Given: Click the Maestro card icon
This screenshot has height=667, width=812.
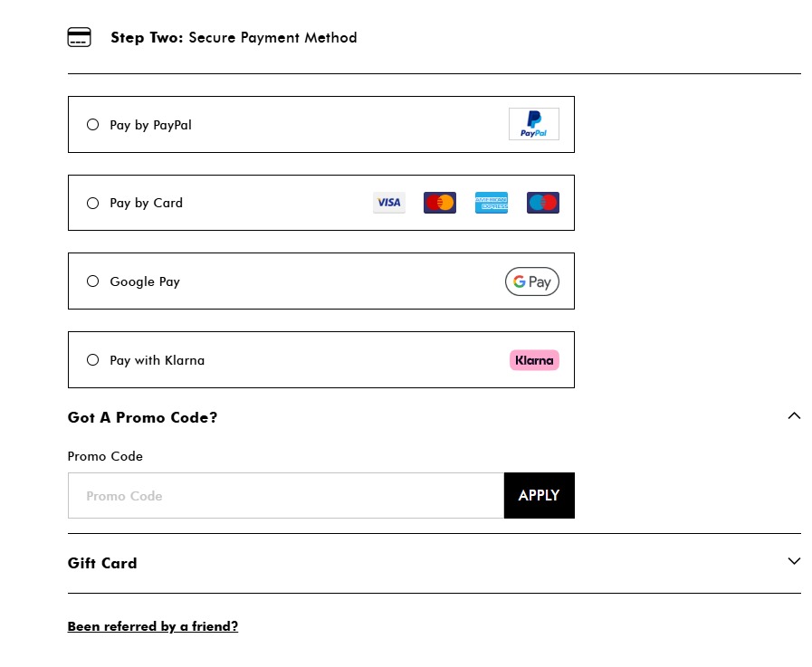Looking at the screenshot, I should (x=543, y=203).
